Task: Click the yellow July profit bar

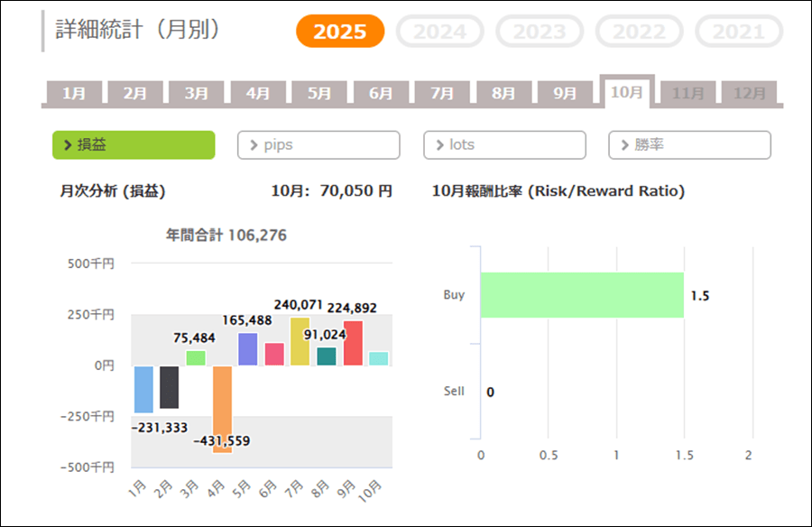Action: click(x=300, y=341)
